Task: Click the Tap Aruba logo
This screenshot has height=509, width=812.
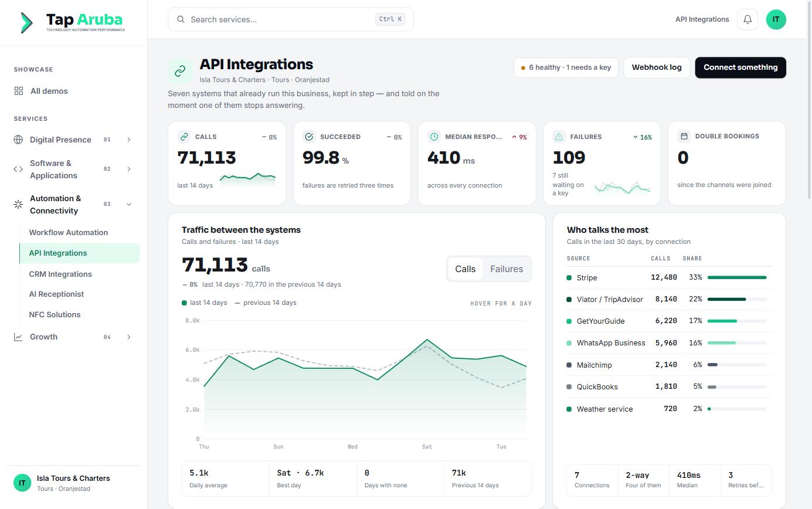Action: click(72, 22)
